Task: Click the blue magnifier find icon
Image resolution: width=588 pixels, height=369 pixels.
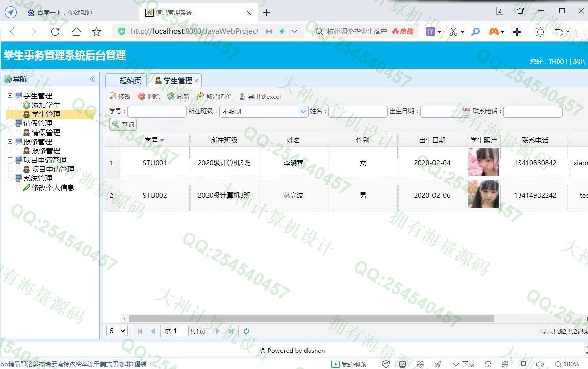Action: pos(475,32)
